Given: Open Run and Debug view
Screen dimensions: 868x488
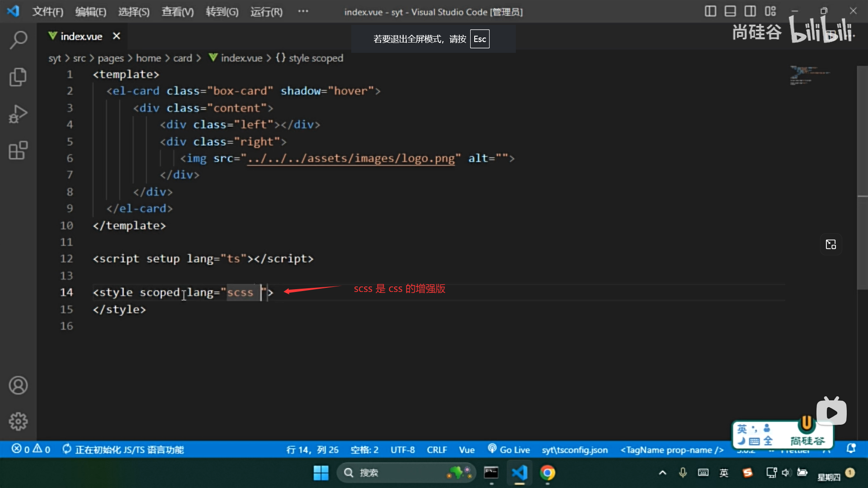Looking at the screenshot, I should 18,114.
